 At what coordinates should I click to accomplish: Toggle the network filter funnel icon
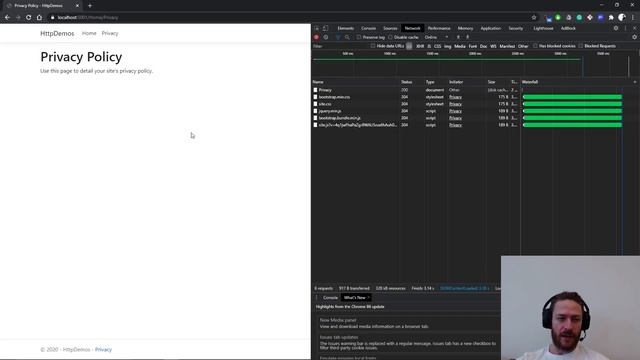(x=338, y=37)
